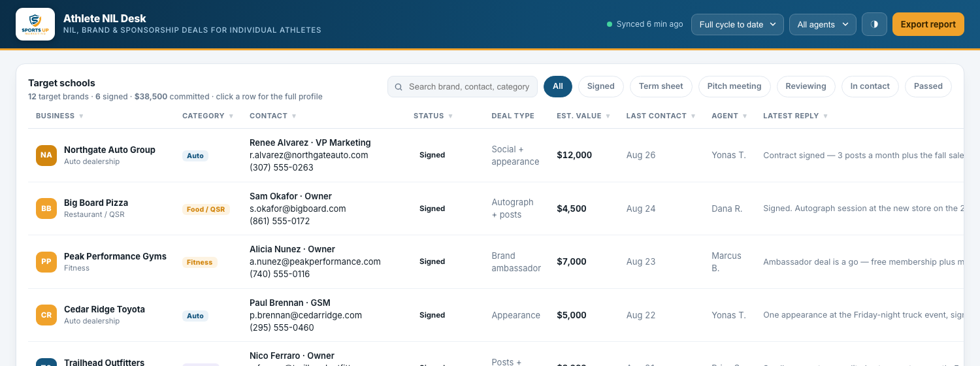
Task: Sort by the Category column header
Action: coord(207,116)
